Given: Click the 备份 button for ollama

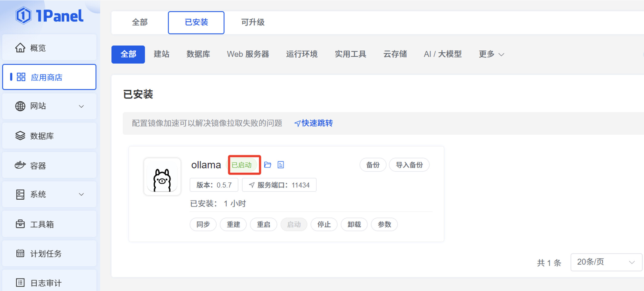Looking at the screenshot, I should [373, 165].
